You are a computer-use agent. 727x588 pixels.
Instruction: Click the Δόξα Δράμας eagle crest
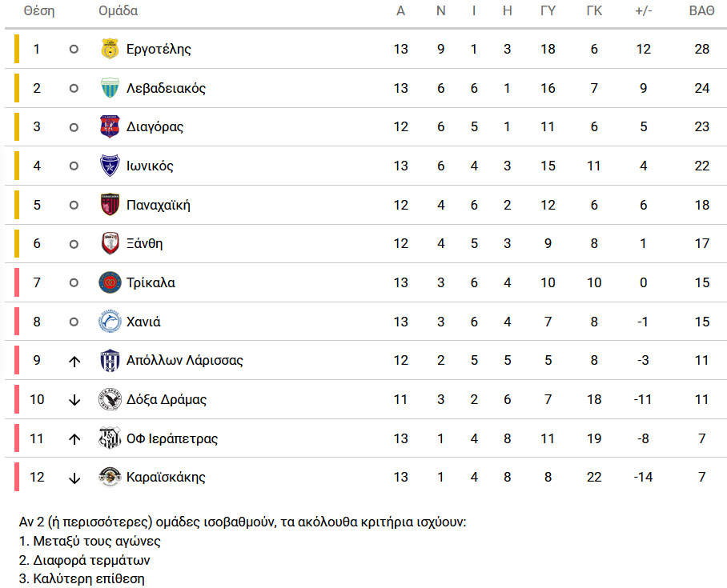(x=110, y=399)
